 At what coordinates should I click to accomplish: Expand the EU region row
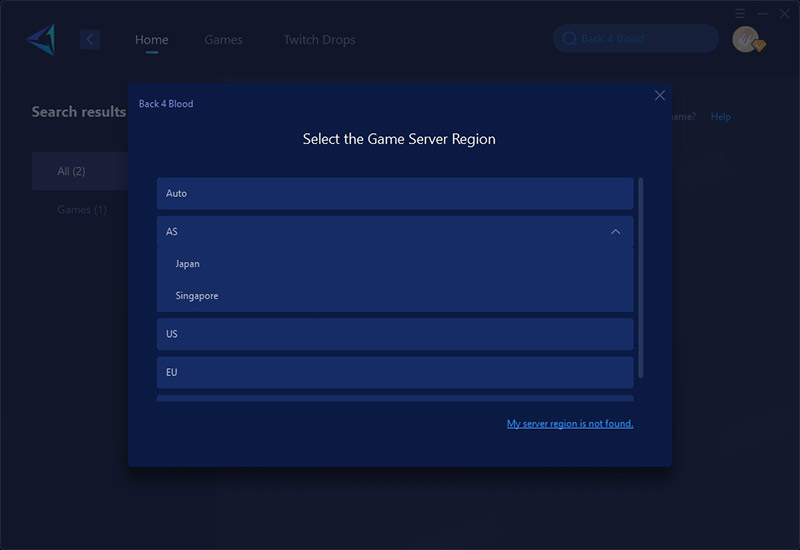(395, 372)
